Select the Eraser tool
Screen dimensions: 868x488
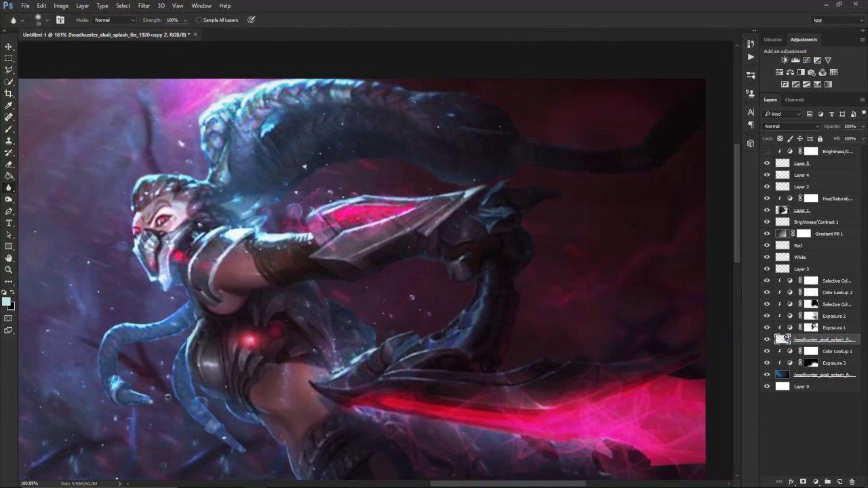click(x=9, y=164)
